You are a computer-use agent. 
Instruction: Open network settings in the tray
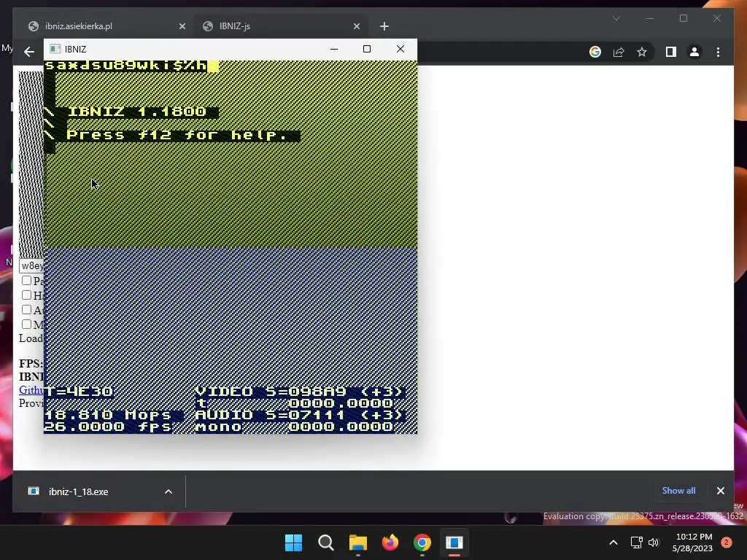click(636, 542)
